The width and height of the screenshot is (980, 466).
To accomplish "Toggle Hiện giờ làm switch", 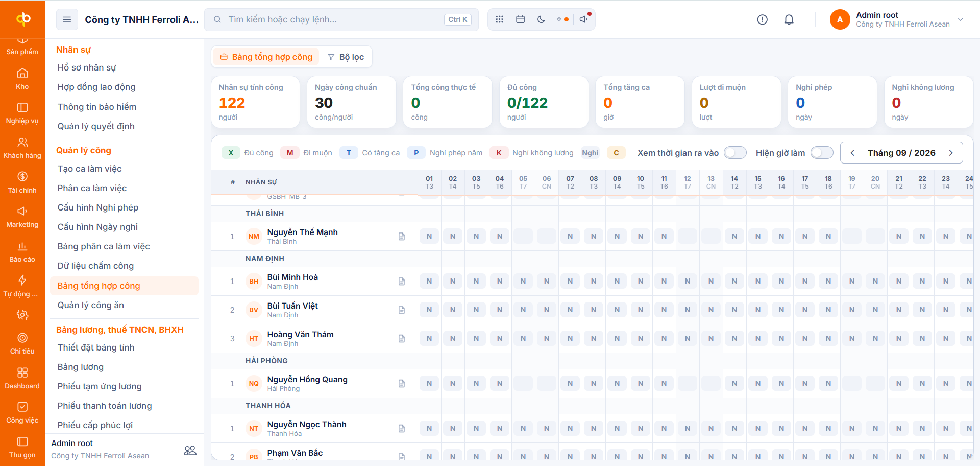I will click(x=822, y=153).
